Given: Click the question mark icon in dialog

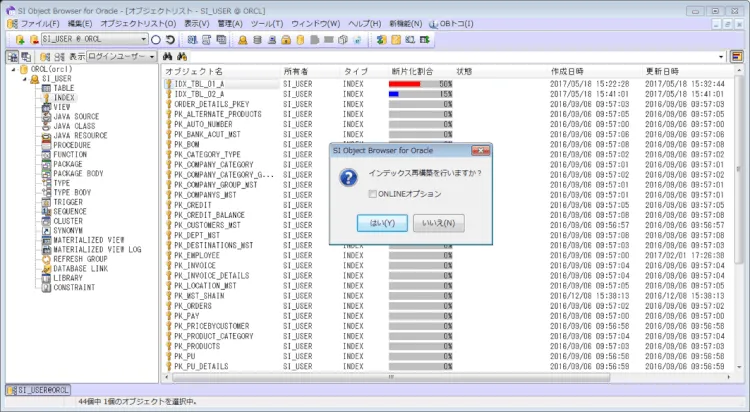Looking at the screenshot, I should click(x=349, y=178).
